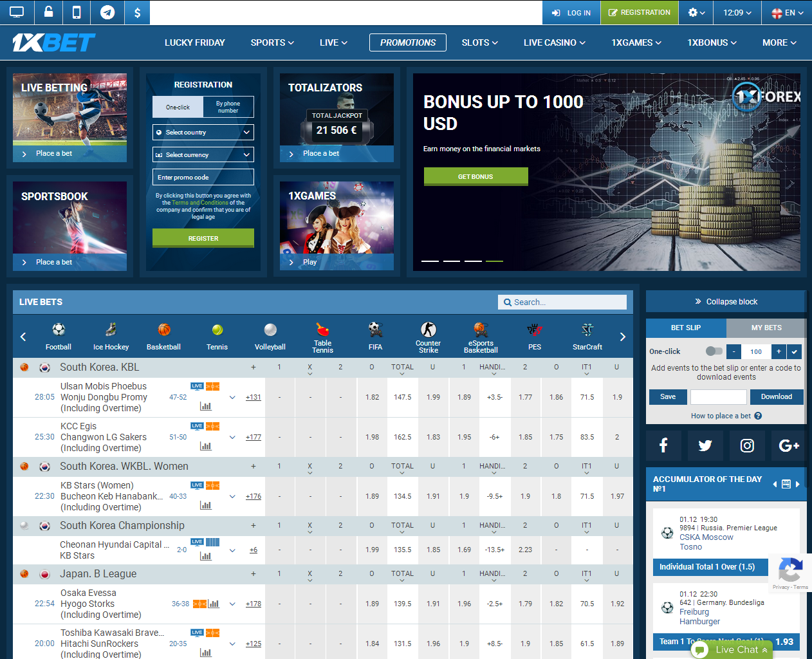The width and height of the screenshot is (812, 659).
Task: Decrease one-click stake with minus button
Action: (x=734, y=351)
